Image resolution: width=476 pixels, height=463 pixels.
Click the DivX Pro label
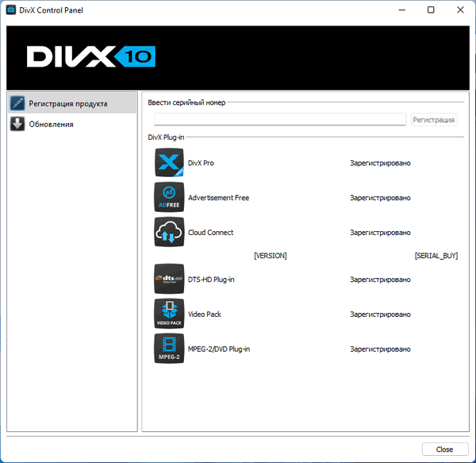click(x=201, y=163)
